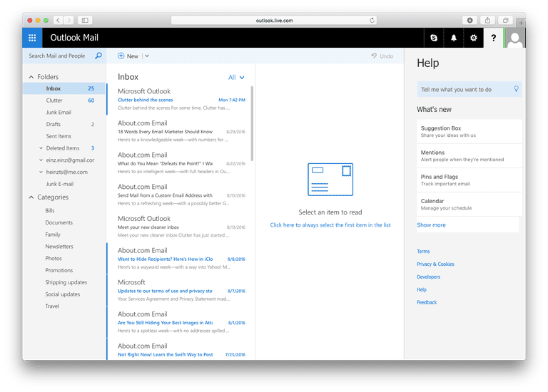
Task: Open the account profile picture
Action: 514,38
